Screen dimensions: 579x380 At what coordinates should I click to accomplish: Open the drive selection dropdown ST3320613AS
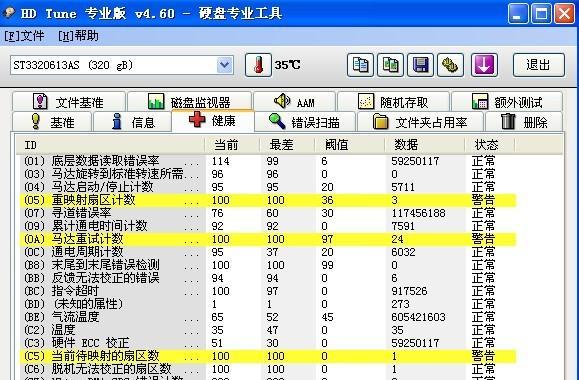(122, 65)
